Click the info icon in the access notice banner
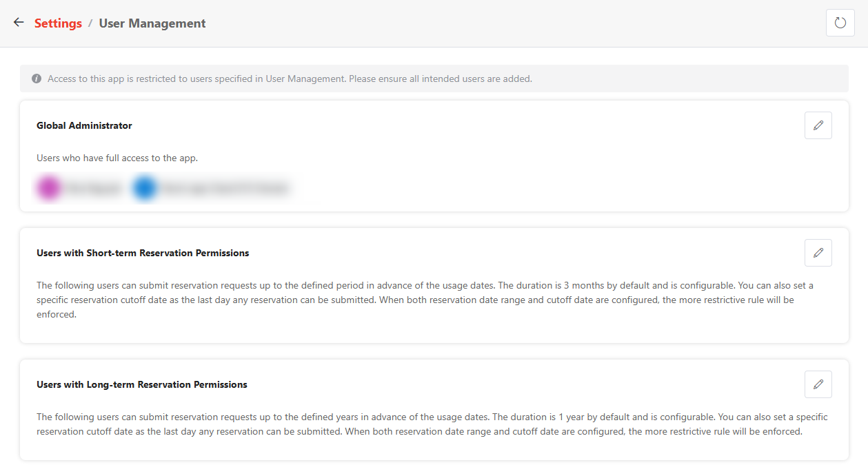This screenshot has height=467, width=868. (37, 78)
